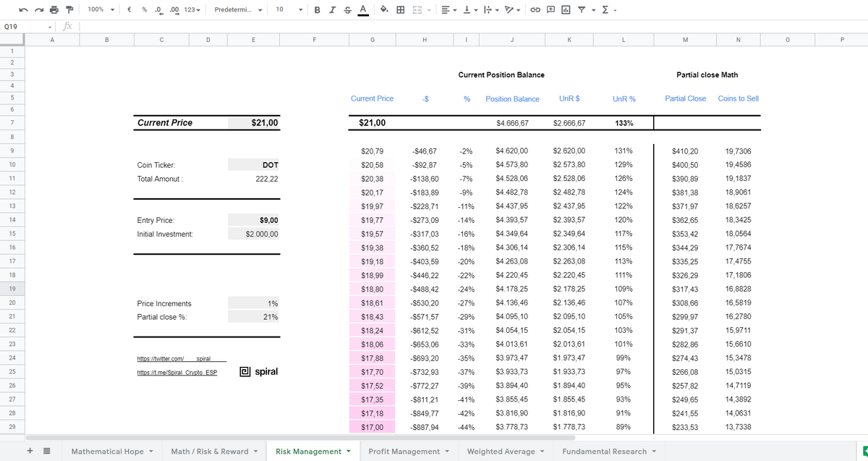
Task: Open the fill color tool
Action: pyautogui.click(x=384, y=9)
